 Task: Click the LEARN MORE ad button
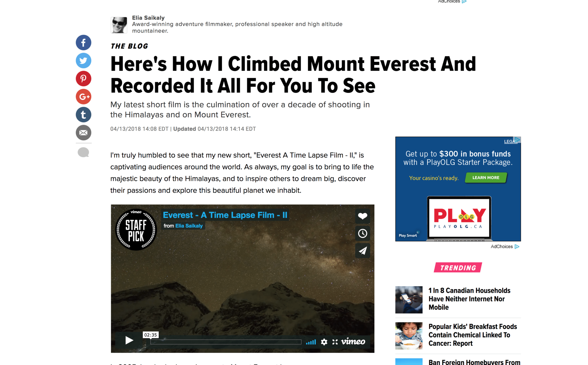[486, 178]
